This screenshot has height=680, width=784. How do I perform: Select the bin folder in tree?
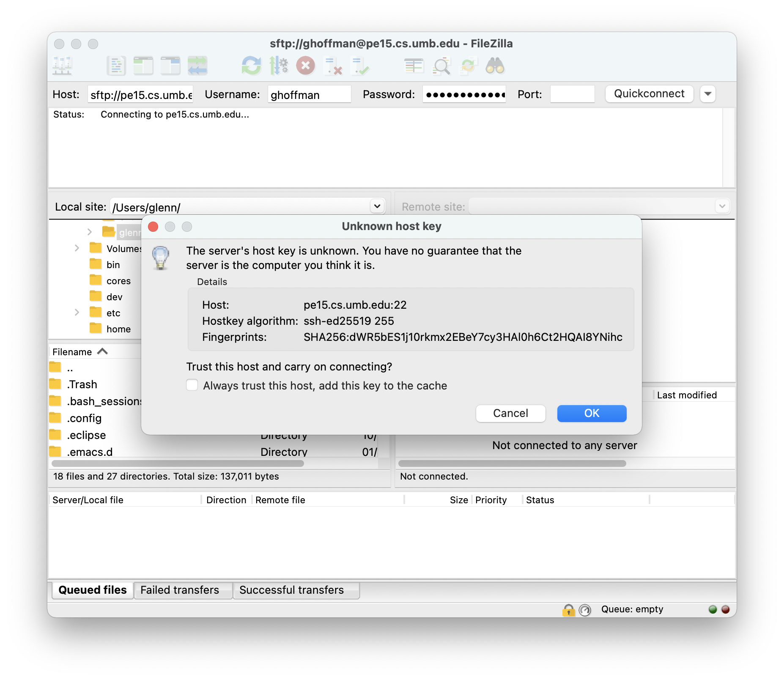(x=113, y=265)
